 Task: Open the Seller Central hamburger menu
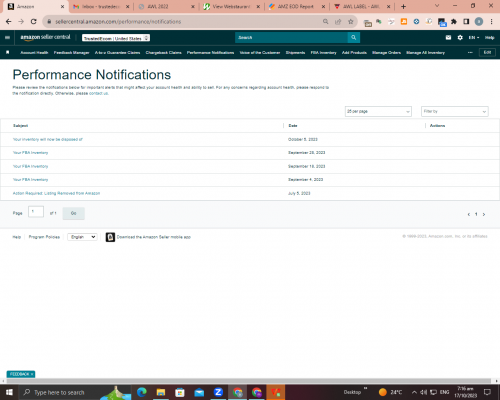click(7, 38)
